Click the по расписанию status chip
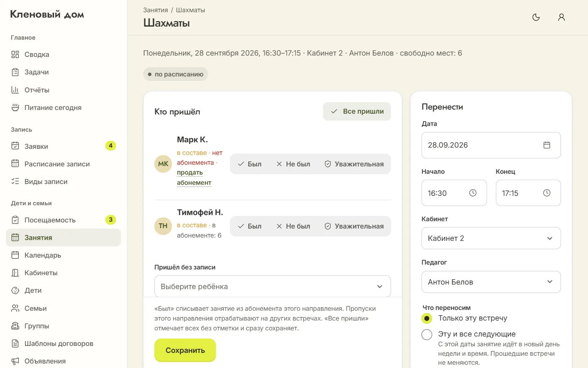588x368 pixels. point(176,74)
